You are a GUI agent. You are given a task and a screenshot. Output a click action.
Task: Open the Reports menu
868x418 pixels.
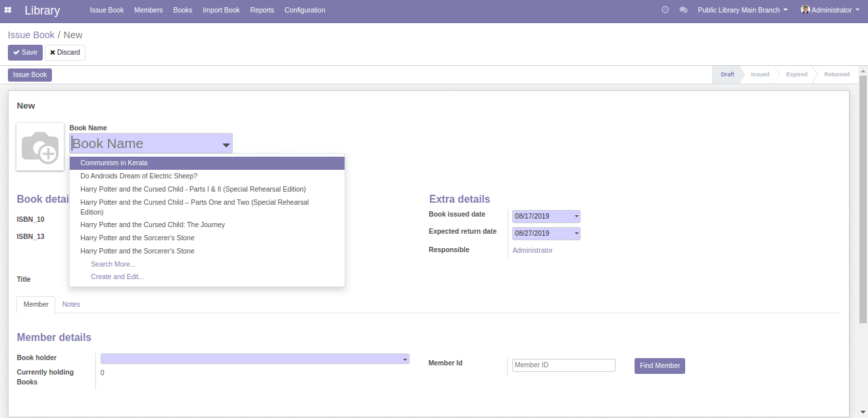[x=262, y=10]
